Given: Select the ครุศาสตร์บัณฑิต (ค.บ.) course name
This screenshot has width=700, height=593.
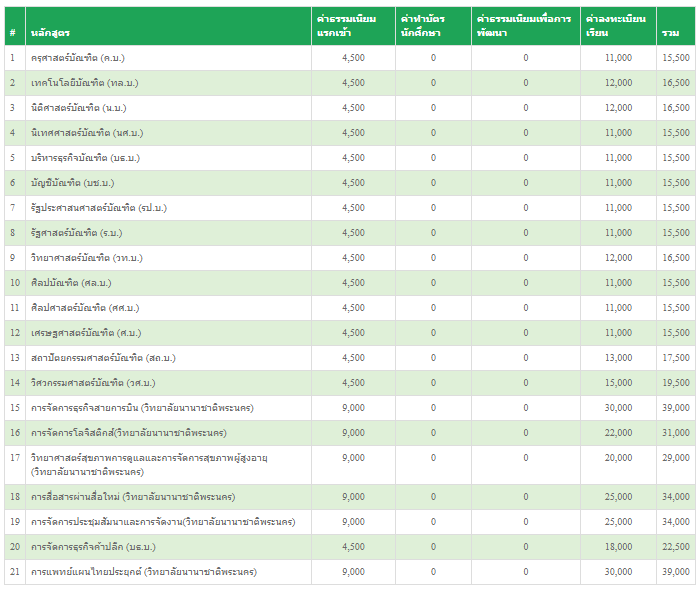Looking at the screenshot, I should [78, 58].
